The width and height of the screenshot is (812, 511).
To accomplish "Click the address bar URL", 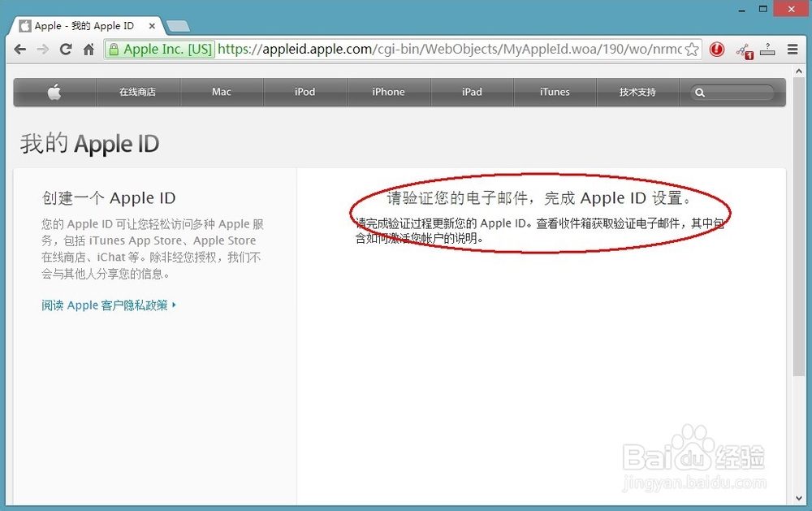I will [450, 50].
